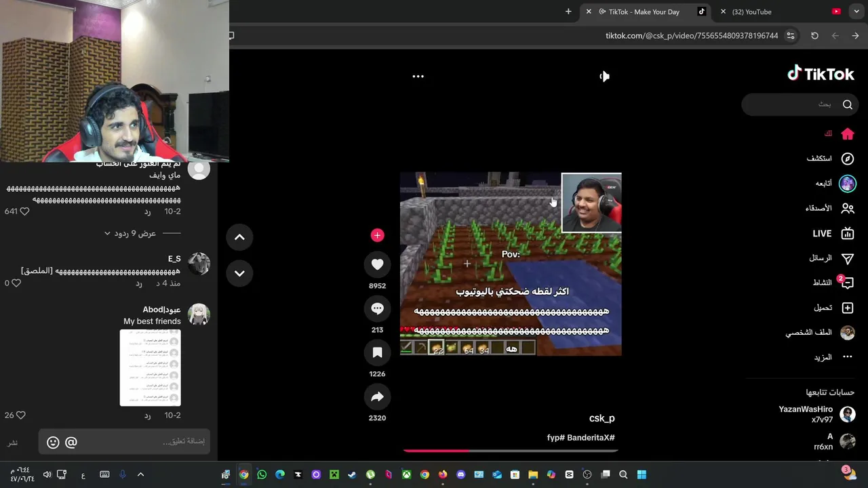Click the search magnifier icon
This screenshot has width=868, height=488.
point(848,104)
